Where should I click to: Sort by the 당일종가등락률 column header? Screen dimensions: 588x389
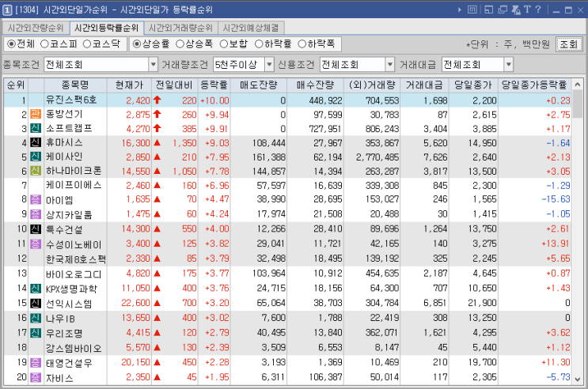click(534, 85)
